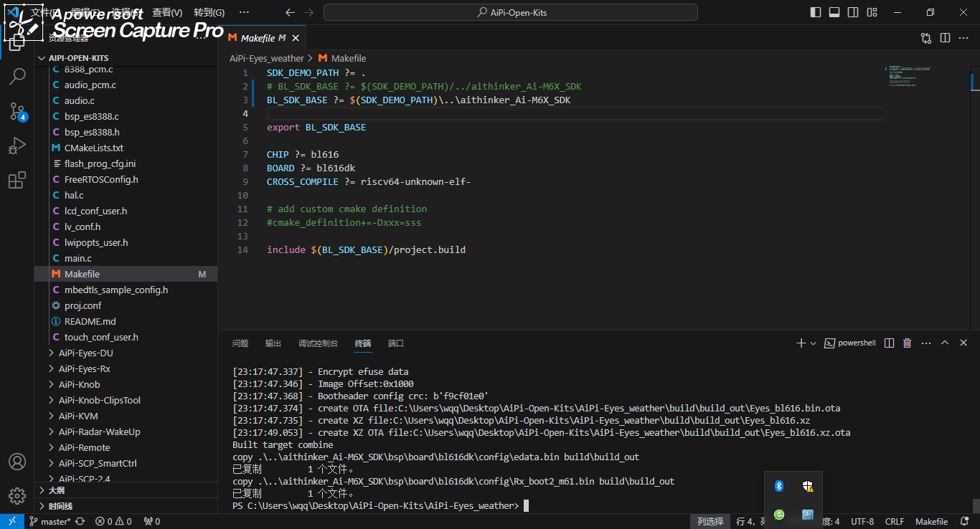
Task: Open editor More Actions ellipsis
Action: (963, 38)
